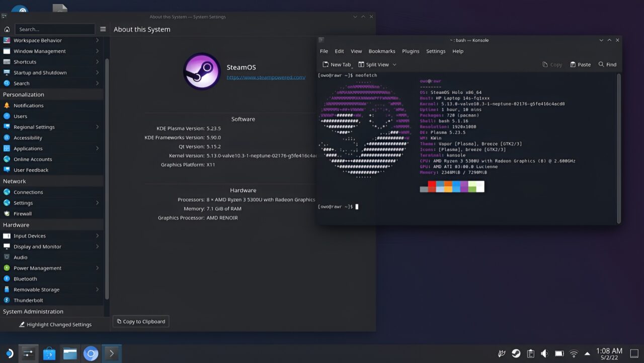Viewport: 644px width, 363px height.
Task: Open Konsole File menu
Action: (x=324, y=51)
